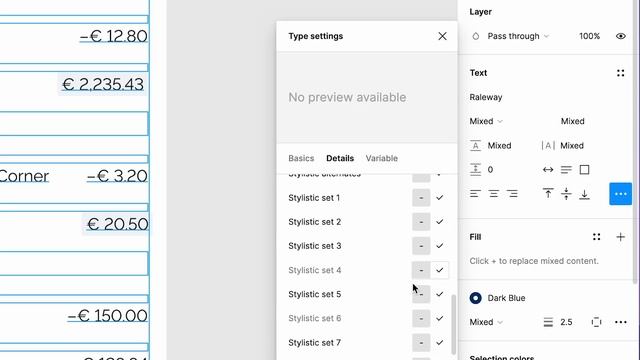Screen dimensions: 640x360
Task: Open the stroke Mixed position dropdown
Action: (x=486, y=322)
